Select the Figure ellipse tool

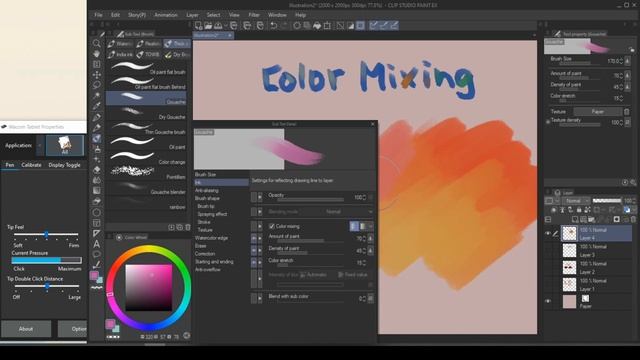(x=97, y=212)
